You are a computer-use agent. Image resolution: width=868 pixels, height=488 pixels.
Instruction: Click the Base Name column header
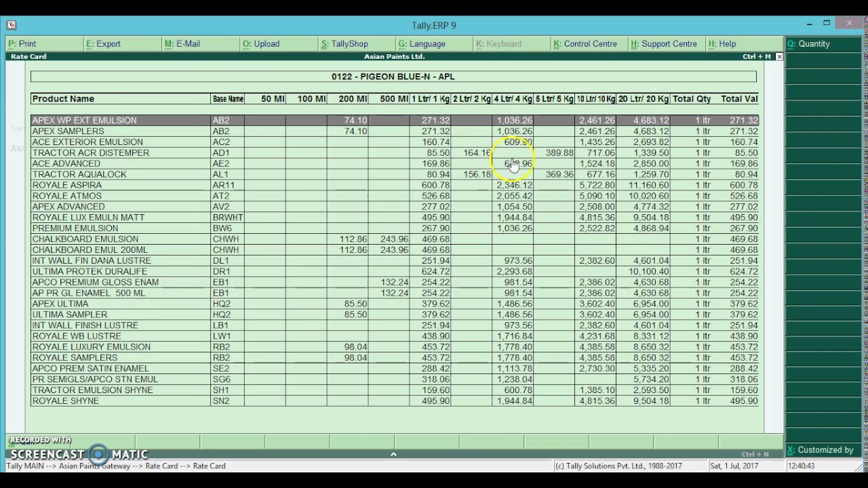[228, 99]
